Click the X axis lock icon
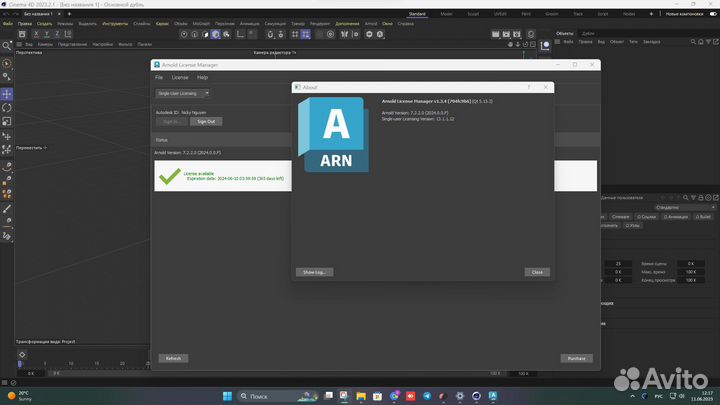This screenshot has width=720, height=405. (x=36, y=34)
